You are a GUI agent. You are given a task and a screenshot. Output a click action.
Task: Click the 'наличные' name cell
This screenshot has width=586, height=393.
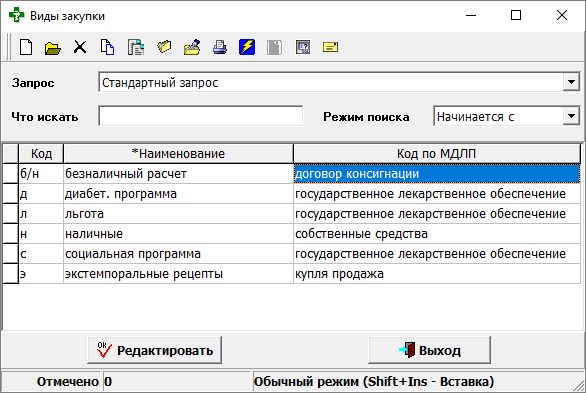pyautogui.click(x=178, y=233)
